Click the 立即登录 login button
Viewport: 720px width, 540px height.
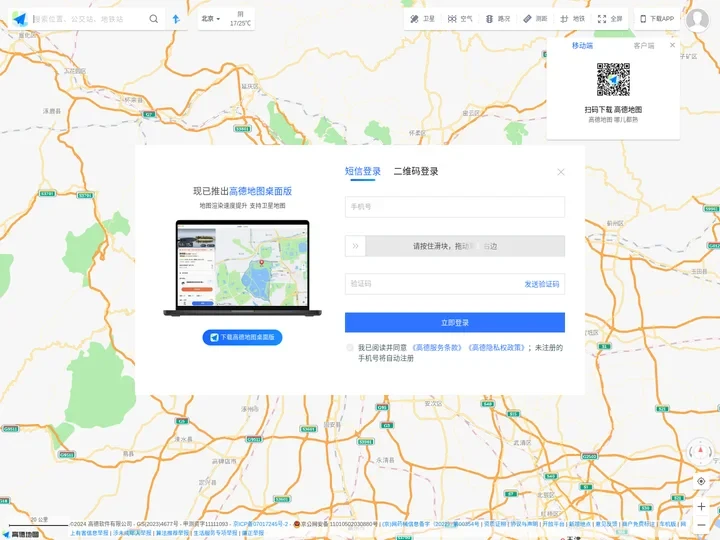[455, 322]
